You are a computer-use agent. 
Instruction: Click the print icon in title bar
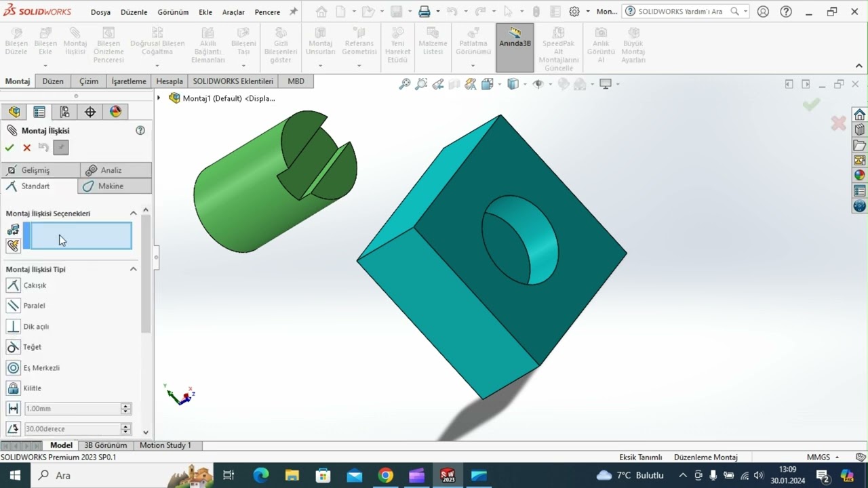[x=425, y=12]
